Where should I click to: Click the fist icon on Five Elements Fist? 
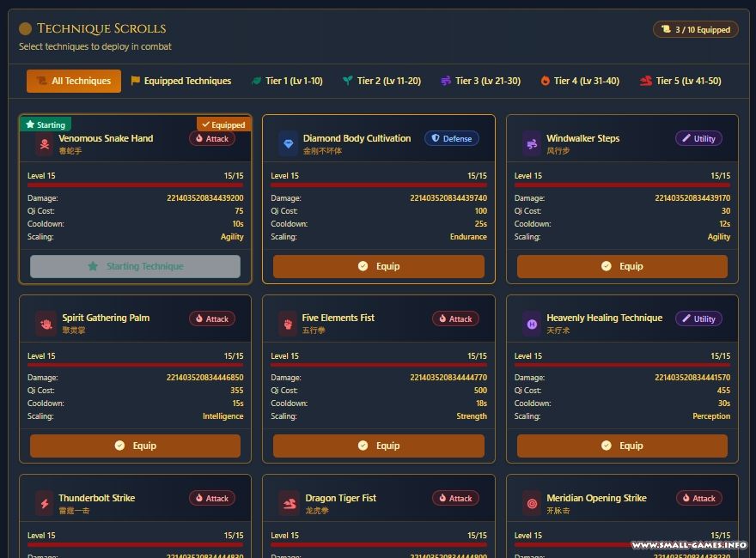click(x=288, y=324)
